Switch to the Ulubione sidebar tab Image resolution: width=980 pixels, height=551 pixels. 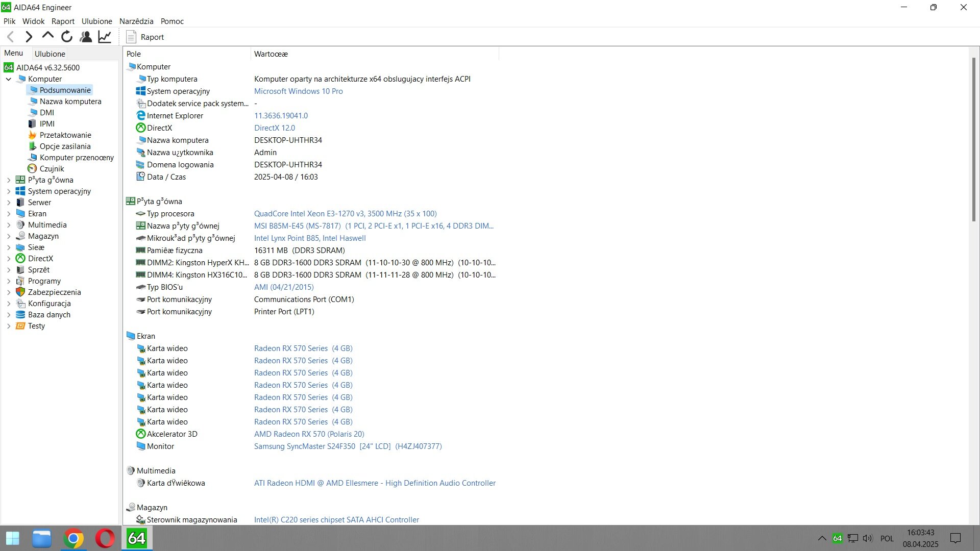50,54
